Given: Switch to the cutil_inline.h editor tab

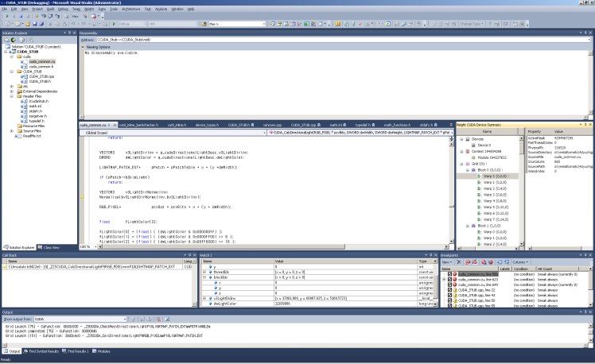Looking at the screenshot, I should (x=177, y=125).
